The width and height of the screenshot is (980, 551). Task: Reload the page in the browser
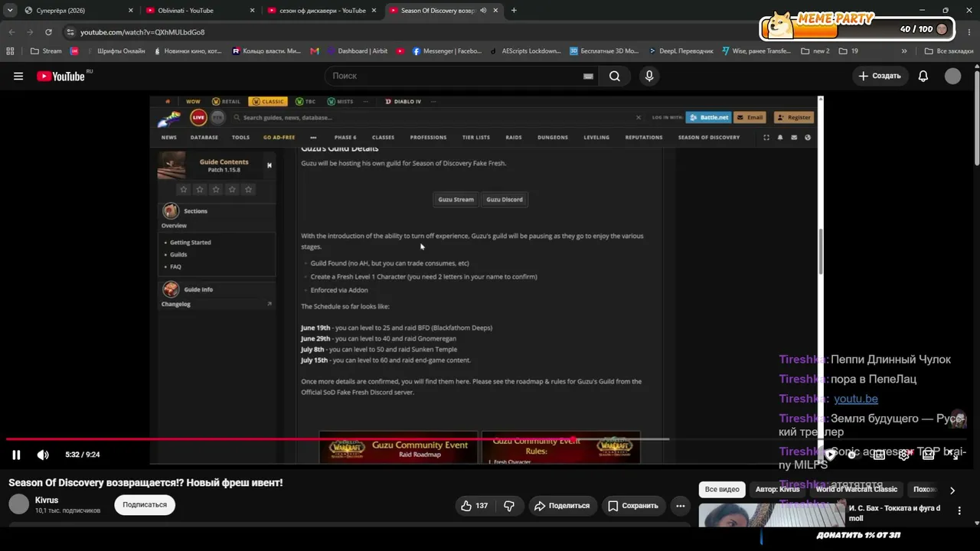point(48,32)
